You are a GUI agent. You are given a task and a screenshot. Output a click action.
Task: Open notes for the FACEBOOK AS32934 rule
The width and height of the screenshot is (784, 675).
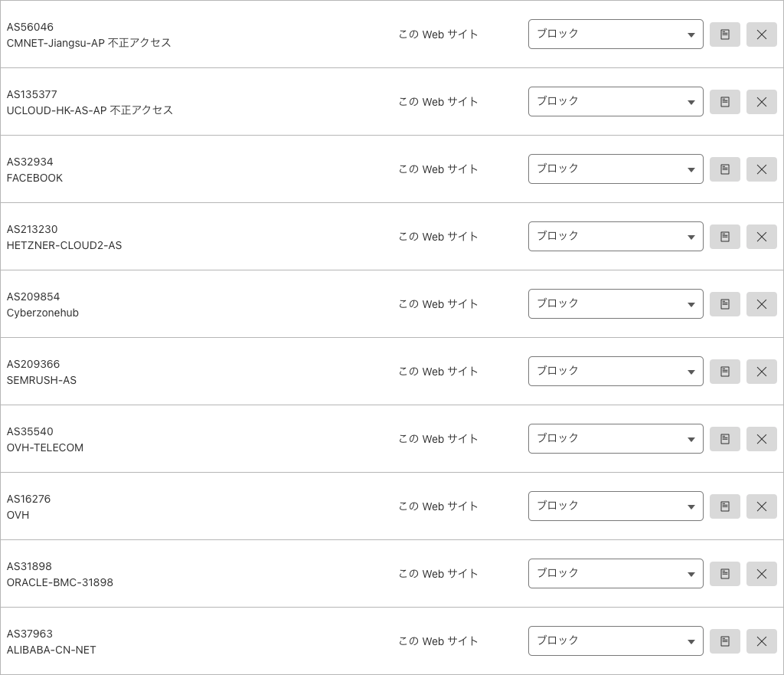(x=724, y=169)
